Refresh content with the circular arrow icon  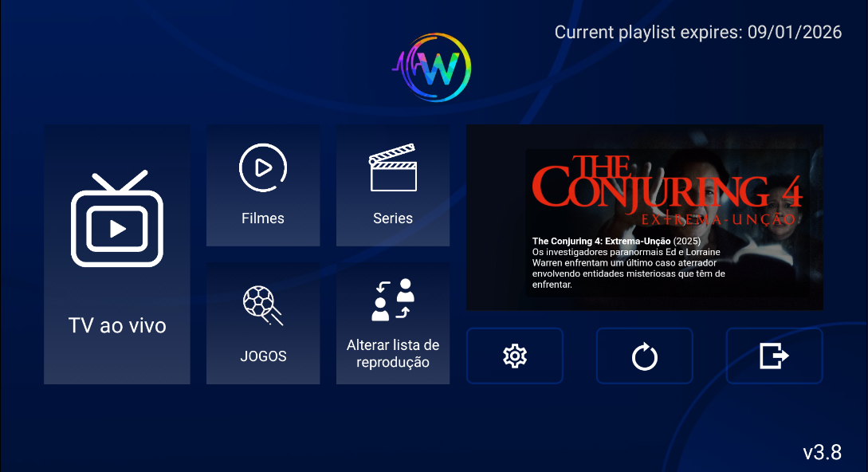(x=645, y=356)
